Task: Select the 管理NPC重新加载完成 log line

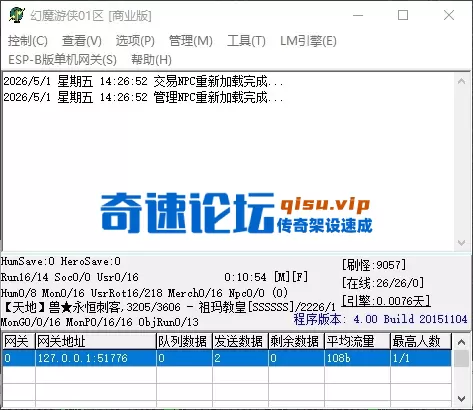Action: point(143,97)
